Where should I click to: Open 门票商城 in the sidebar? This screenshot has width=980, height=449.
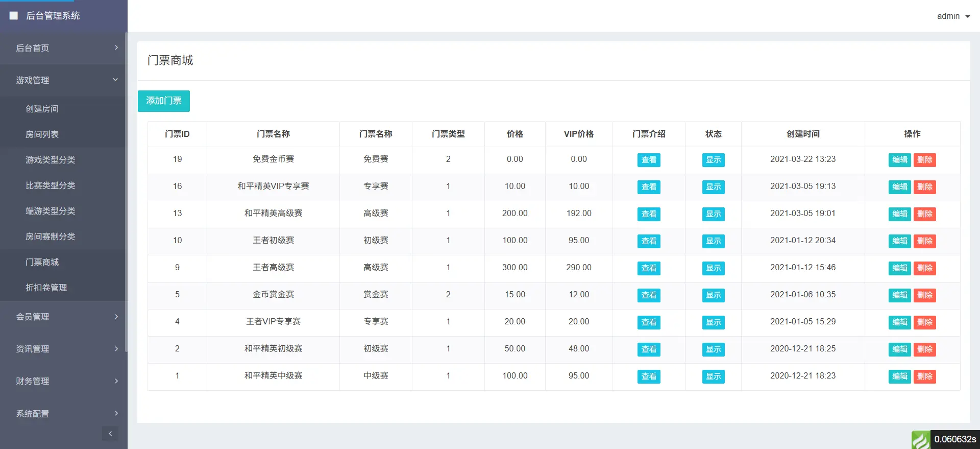[x=42, y=262]
